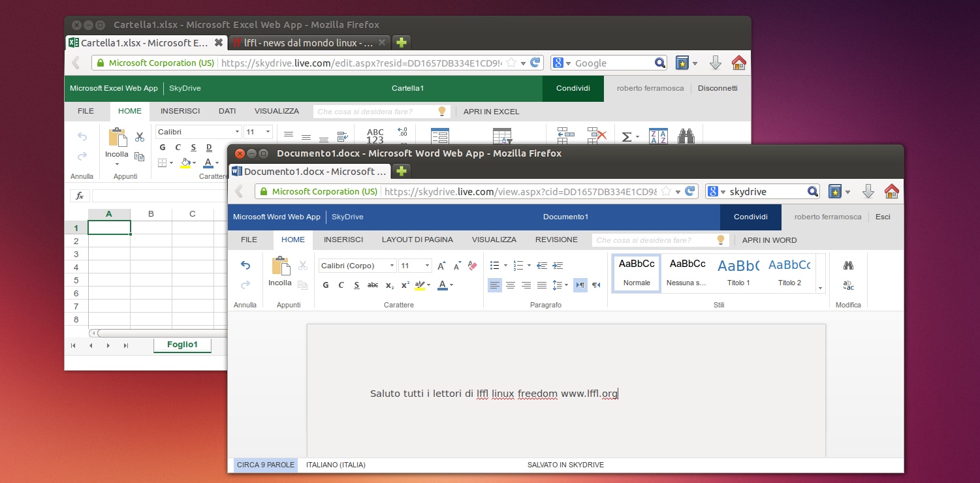Toggle bold G in Word ribbon

coord(326,285)
